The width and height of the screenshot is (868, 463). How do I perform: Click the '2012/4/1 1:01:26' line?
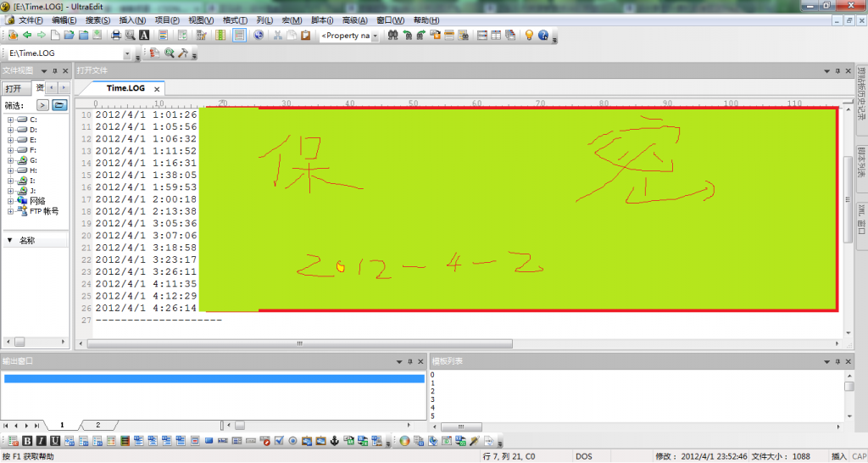(x=146, y=114)
